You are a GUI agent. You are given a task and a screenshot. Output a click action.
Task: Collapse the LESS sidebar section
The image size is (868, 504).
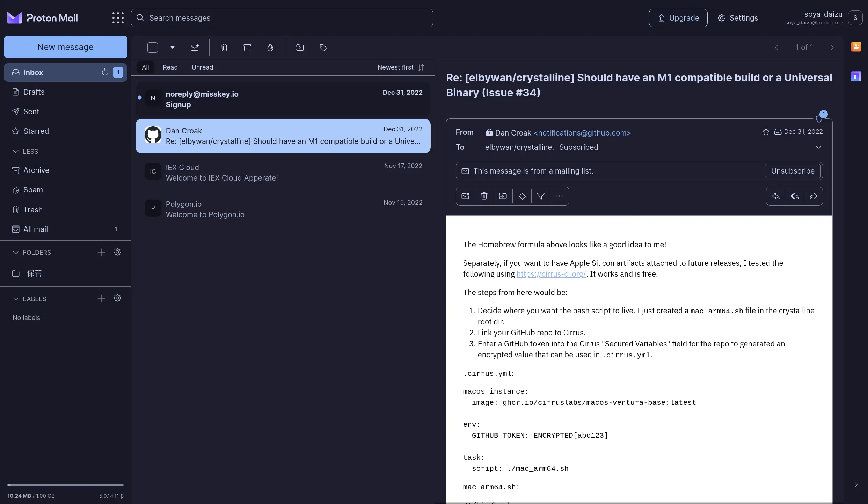pos(25,151)
